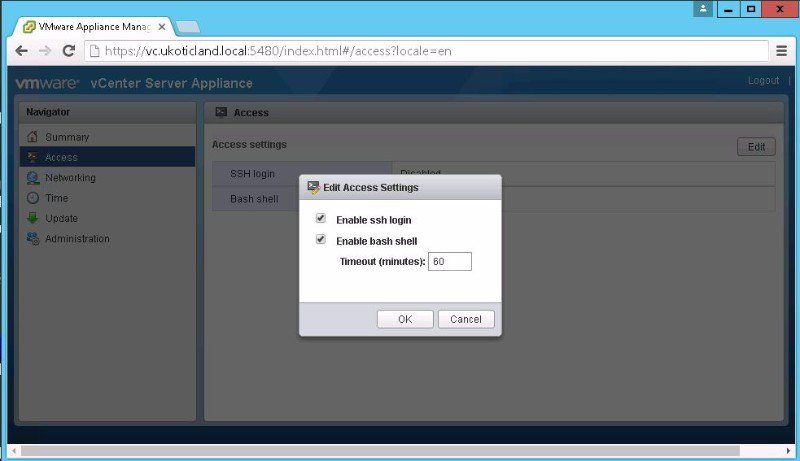The height and width of the screenshot is (461, 800).
Task: Maximize the browser window
Action: point(751,9)
